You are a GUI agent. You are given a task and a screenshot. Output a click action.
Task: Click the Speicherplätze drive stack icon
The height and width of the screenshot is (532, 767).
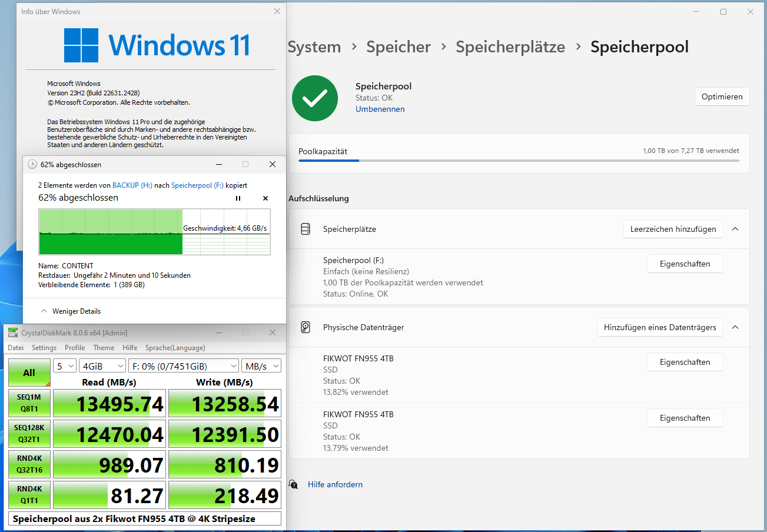pyautogui.click(x=305, y=229)
